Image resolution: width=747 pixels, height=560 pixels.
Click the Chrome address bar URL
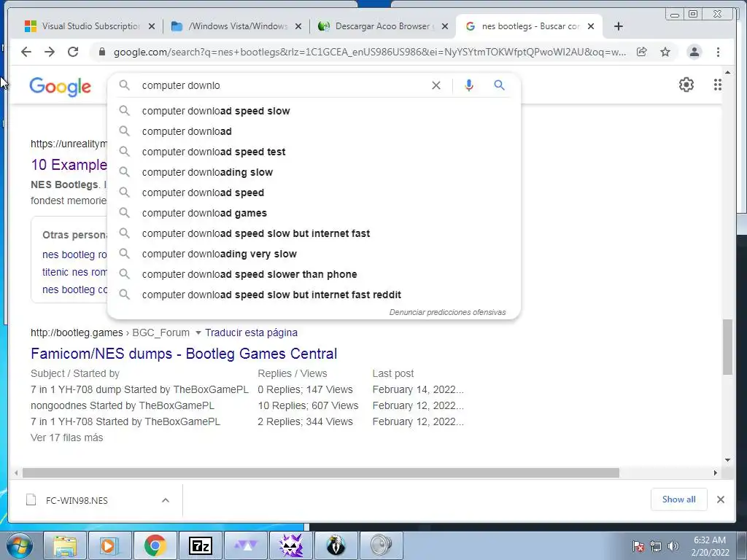tap(370, 52)
